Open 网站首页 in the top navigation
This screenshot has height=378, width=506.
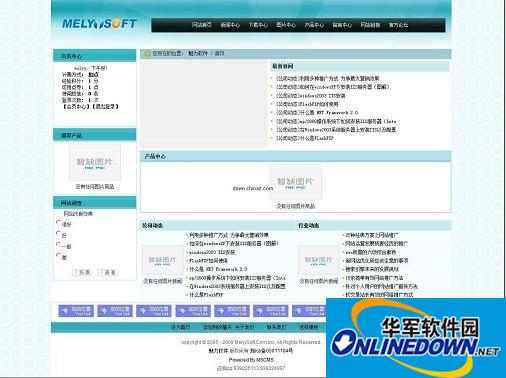coord(202,25)
